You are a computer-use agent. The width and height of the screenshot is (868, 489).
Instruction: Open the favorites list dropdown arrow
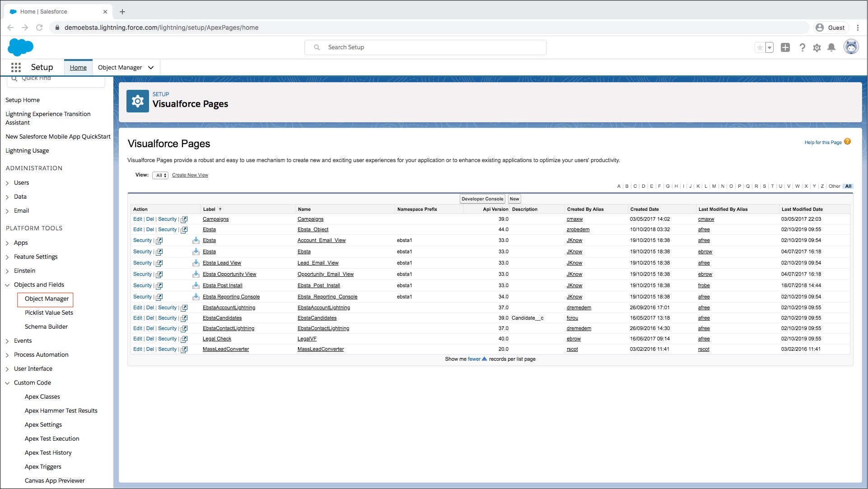pyautogui.click(x=770, y=47)
